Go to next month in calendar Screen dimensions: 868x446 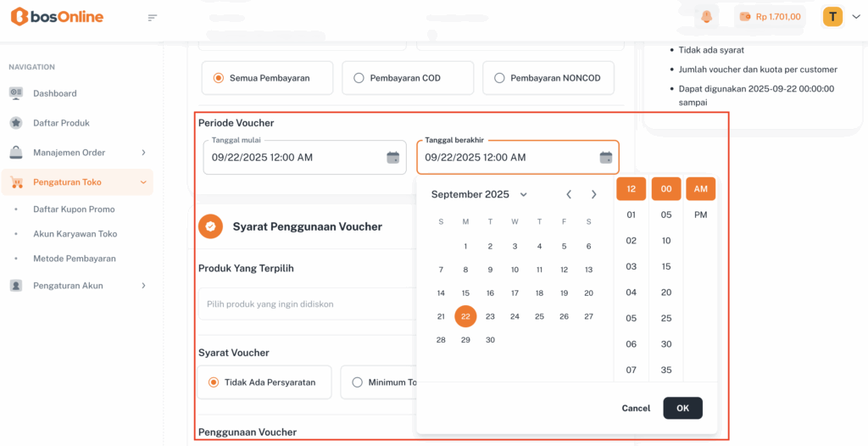click(x=593, y=194)
